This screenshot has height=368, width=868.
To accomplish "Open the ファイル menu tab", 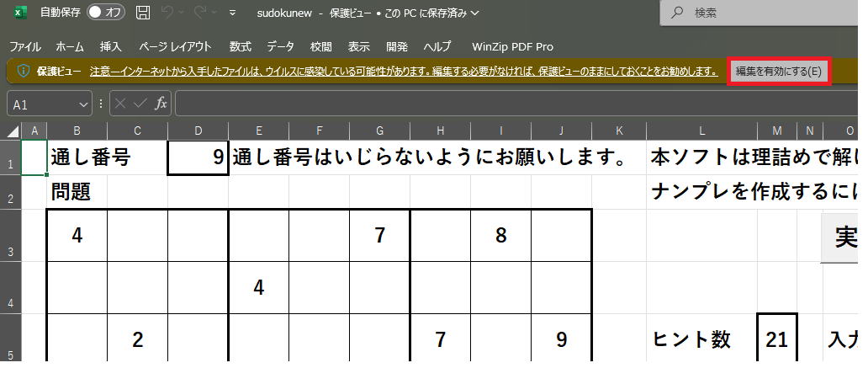I will coord(25,46).
